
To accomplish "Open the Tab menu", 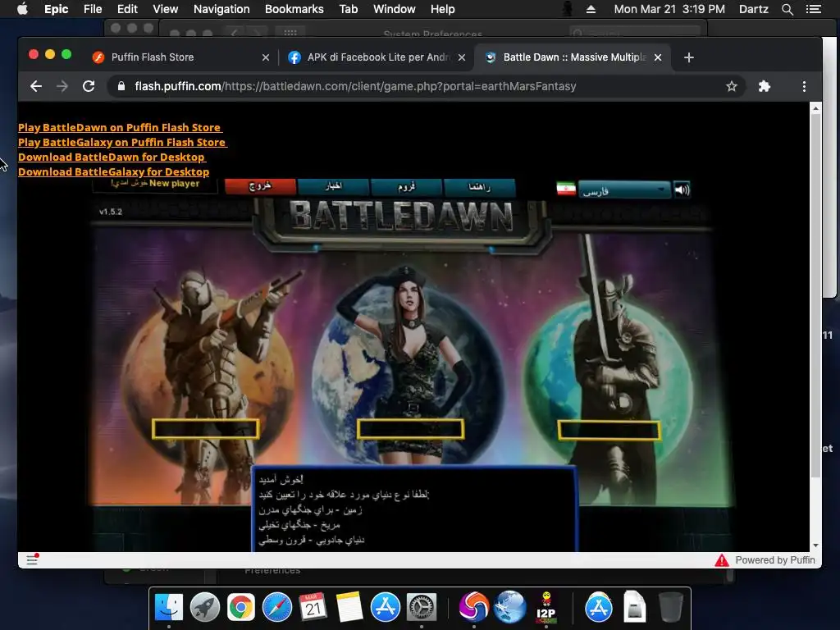I will [348, 9].
